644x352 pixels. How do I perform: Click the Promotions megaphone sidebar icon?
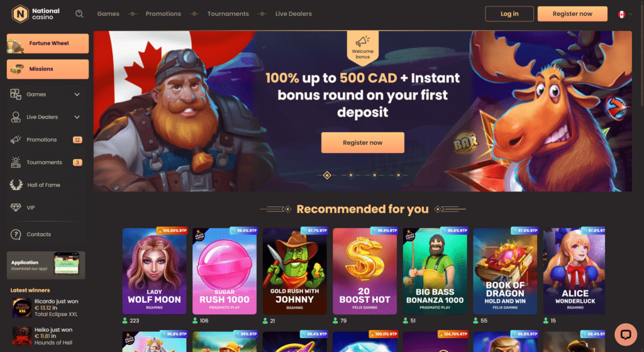[16, 140]
